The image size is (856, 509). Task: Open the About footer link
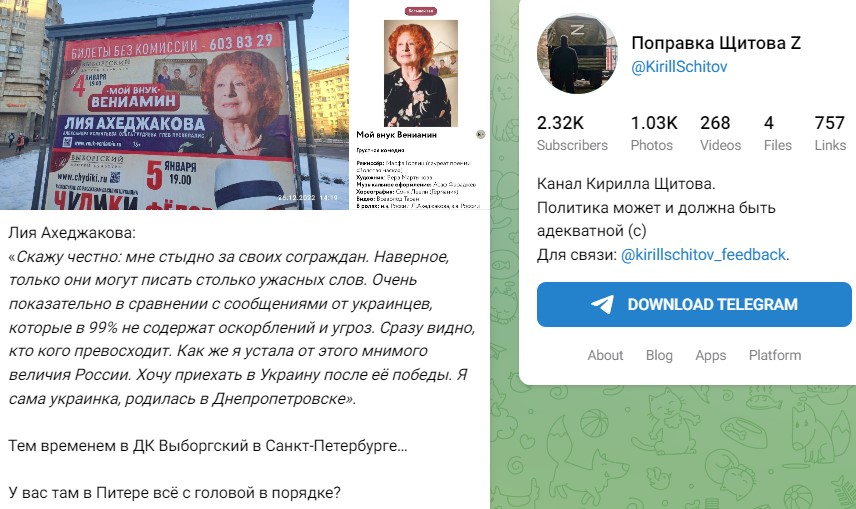605,355
